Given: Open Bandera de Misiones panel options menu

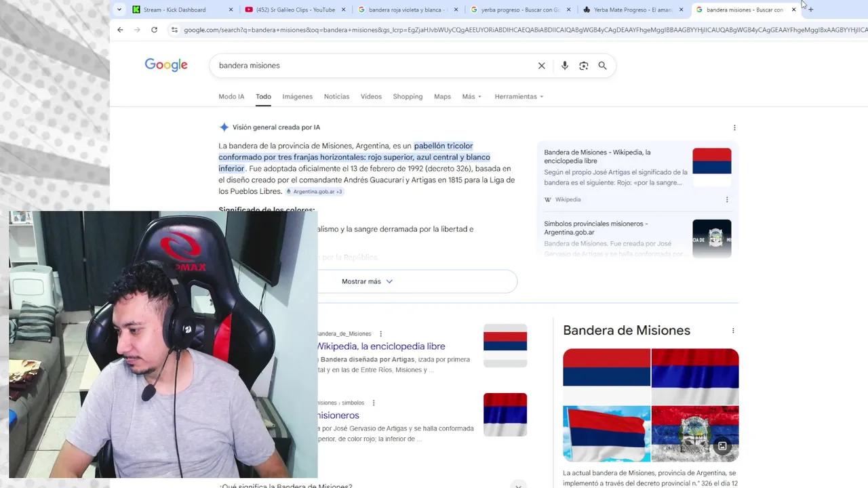Looking at the screenshot, I should tap(733, 331).
